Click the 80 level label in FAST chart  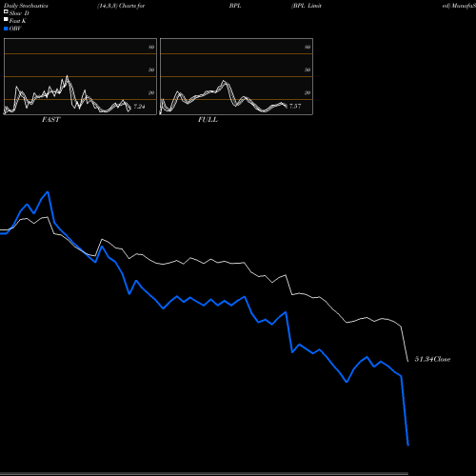[151, 47]
